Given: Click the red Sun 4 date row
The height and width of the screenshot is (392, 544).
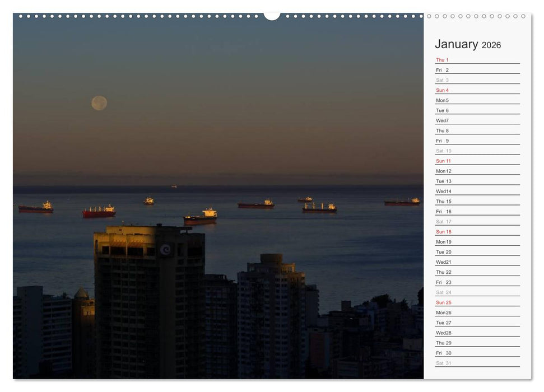Looking at the screenshot, I should (x=442, y=90).
